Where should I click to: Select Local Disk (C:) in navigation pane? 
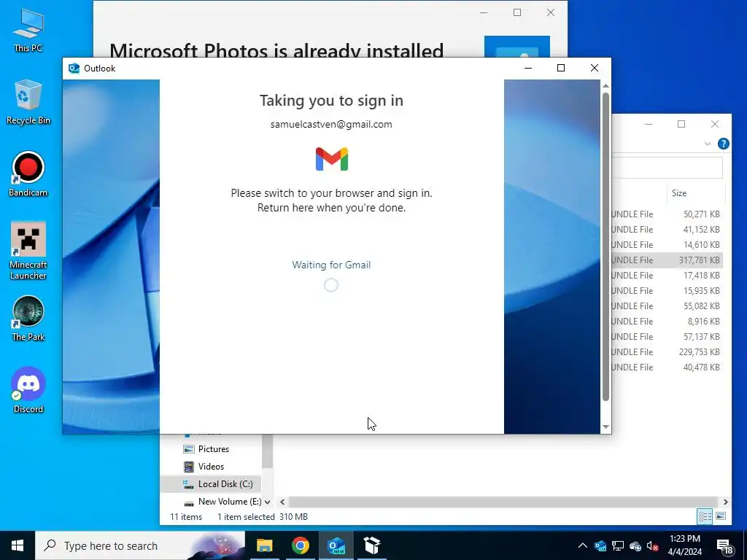click(x=211, y=484)
